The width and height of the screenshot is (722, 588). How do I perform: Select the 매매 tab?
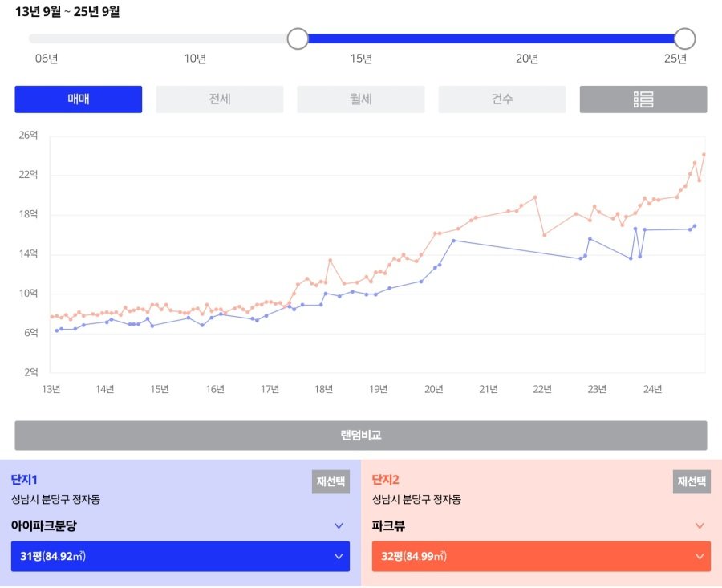[x=78, y=99]
